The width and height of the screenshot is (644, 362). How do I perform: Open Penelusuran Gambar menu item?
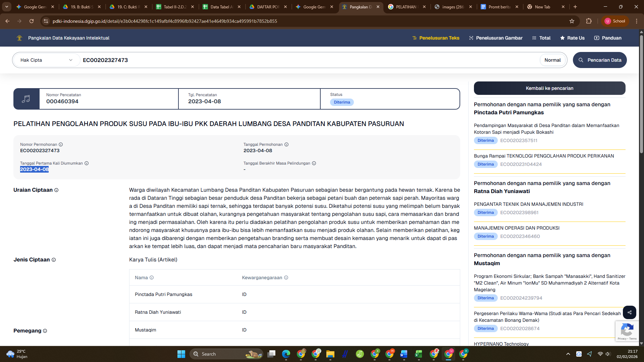(496, 38)
